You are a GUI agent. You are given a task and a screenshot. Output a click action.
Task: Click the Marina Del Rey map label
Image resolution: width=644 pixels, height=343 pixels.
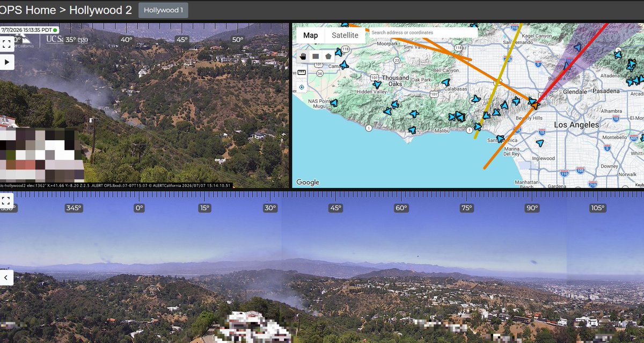tap(511, 151)
